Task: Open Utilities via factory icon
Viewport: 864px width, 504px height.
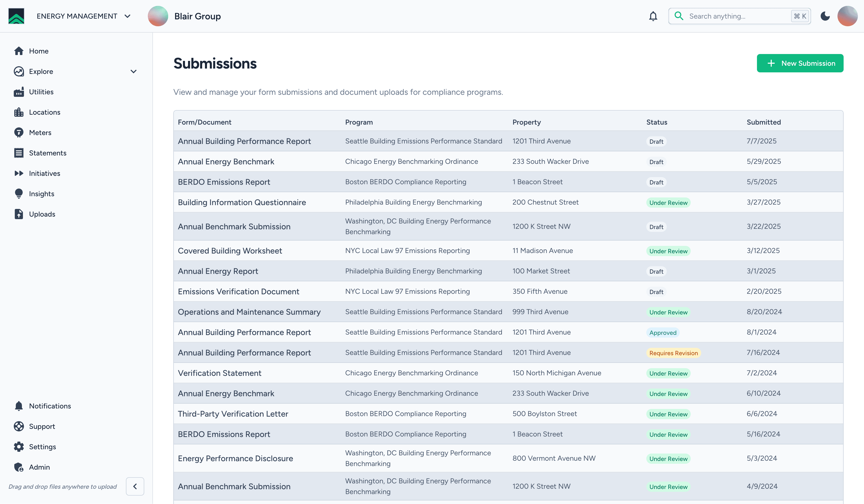Action: point(19,92)
